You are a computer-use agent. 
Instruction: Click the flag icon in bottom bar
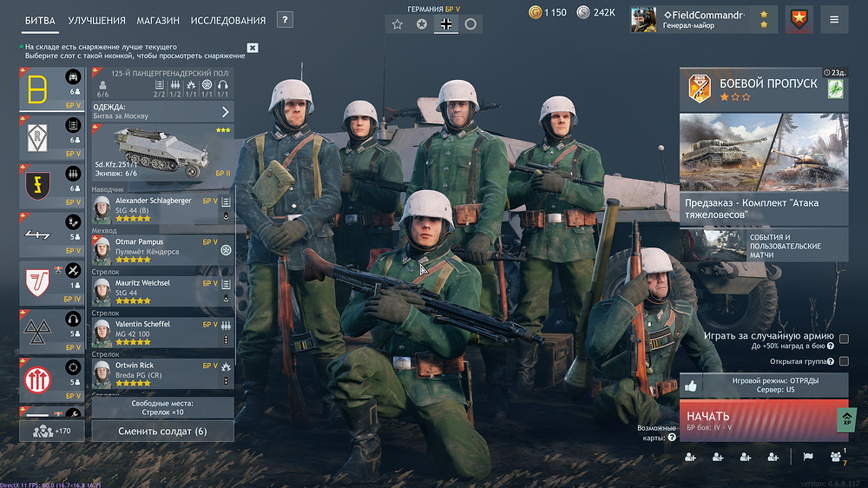807,457
